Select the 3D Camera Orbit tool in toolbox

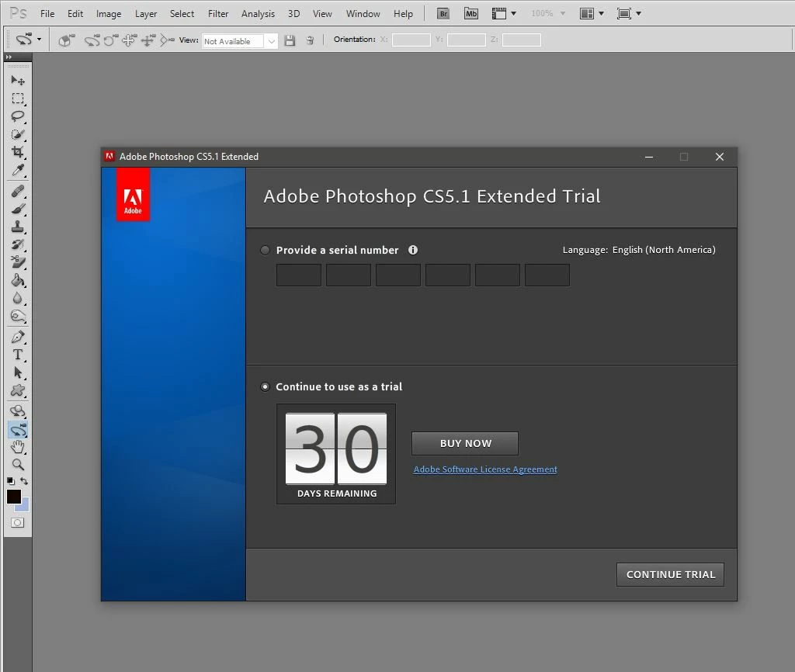18,430
